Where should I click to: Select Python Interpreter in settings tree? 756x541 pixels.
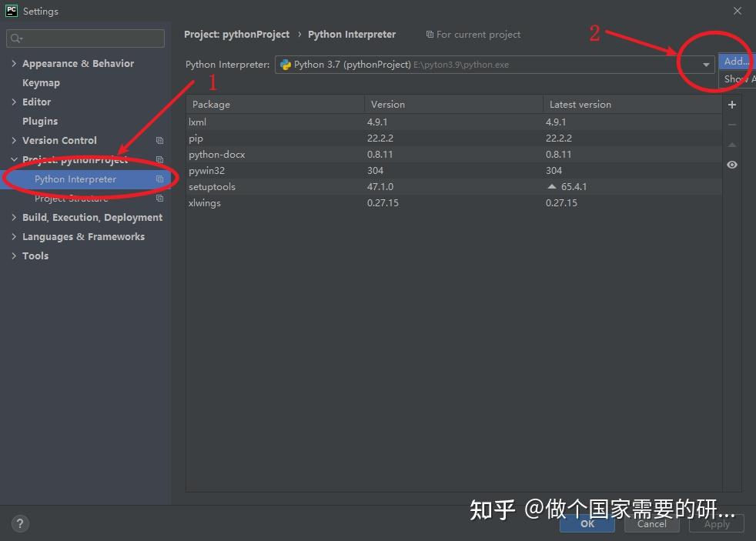(x=85, y=179)
